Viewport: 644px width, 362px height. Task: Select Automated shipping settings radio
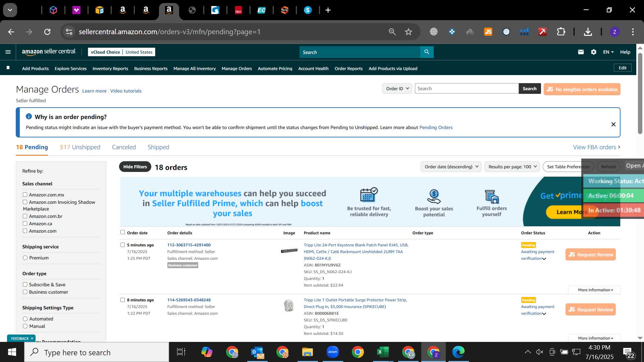point(25,319)
